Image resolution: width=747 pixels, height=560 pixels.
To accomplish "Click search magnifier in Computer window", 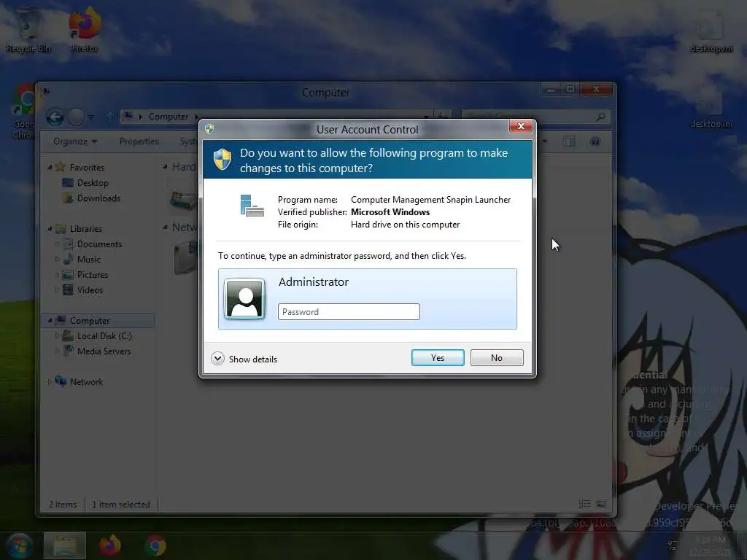I will [600, 117].
